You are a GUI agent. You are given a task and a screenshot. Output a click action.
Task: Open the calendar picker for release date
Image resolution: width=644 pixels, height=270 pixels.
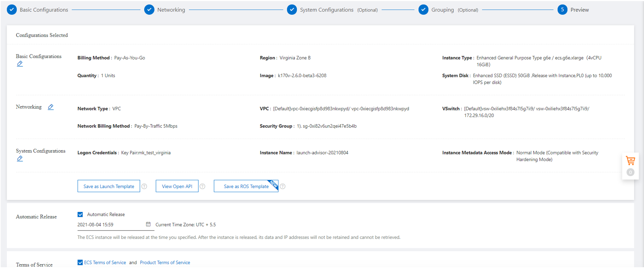click(x=148, y=224)
